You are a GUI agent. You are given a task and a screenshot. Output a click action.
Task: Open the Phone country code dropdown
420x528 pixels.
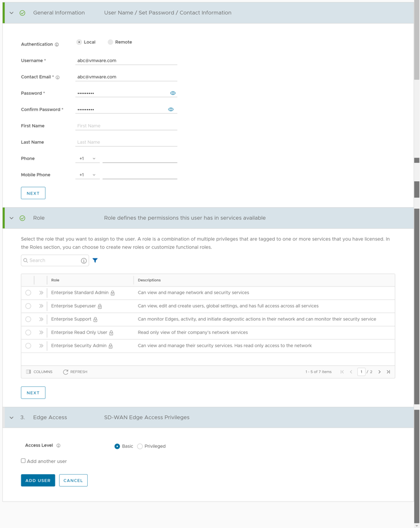(87, 159)
